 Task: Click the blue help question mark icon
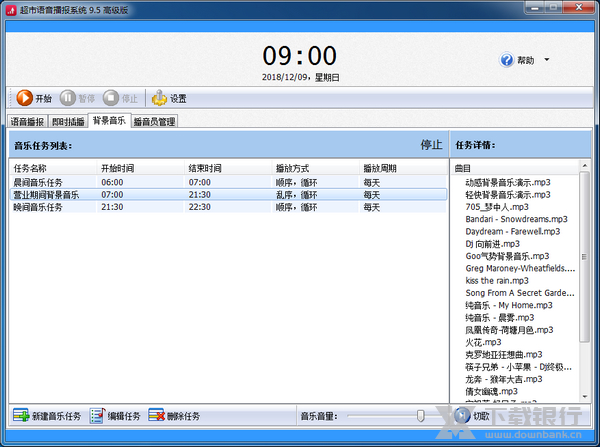point(507,60)
